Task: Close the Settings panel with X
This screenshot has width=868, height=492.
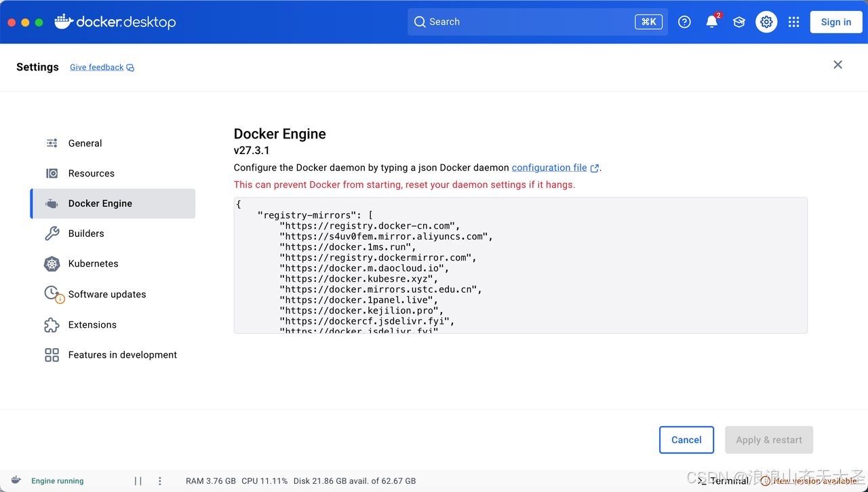Action: click(x=838, y=64)
